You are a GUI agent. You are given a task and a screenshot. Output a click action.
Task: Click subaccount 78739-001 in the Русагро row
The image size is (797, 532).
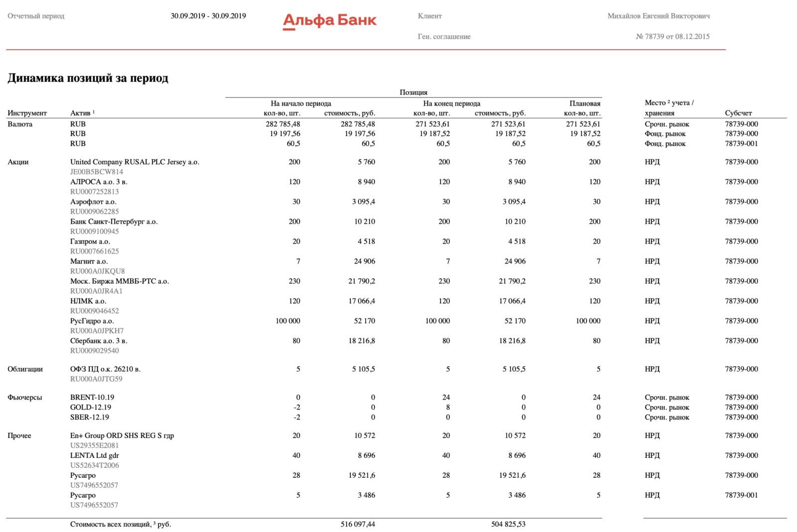tap(741, 496)
